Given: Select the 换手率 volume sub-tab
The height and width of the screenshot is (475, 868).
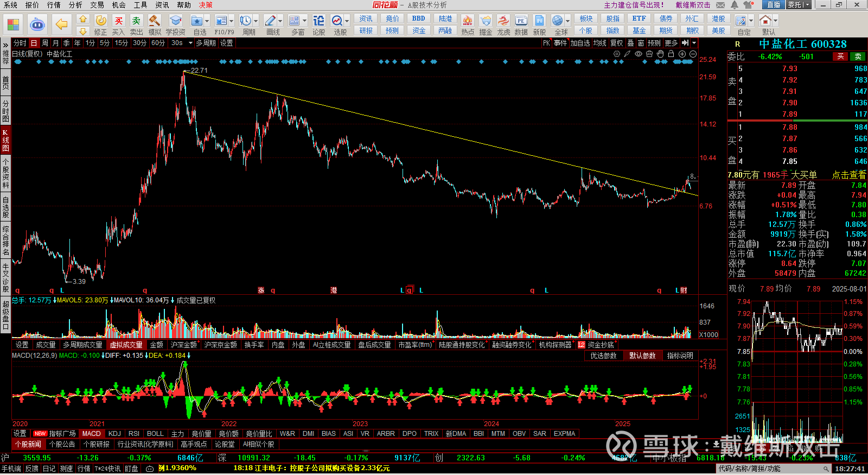Looking at the screenshot, I should click(x=254, y=345).
